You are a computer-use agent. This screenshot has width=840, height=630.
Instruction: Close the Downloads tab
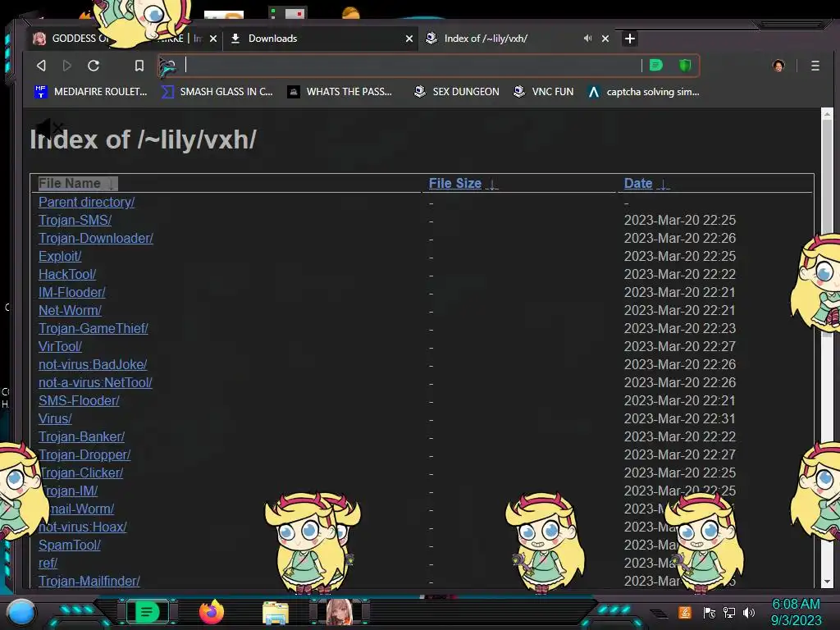[409, 39]
